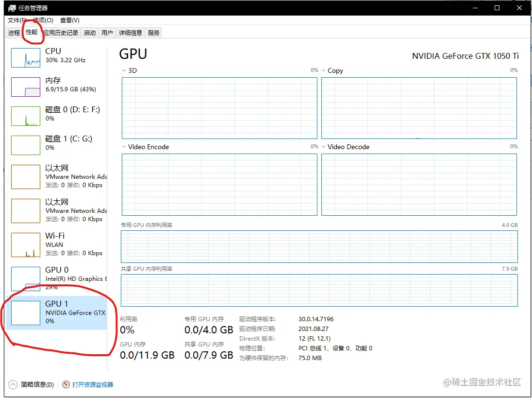532x398 pixels.
Task: Open the Video Decode engine dropdown chevron
Action: 323,147
